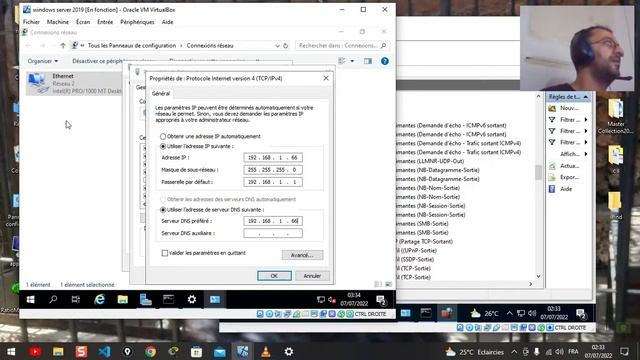The width and height of the screenshot is (640, 360).
Task: Click the Nouv... rule icon in actions pane
Action: 552,108
